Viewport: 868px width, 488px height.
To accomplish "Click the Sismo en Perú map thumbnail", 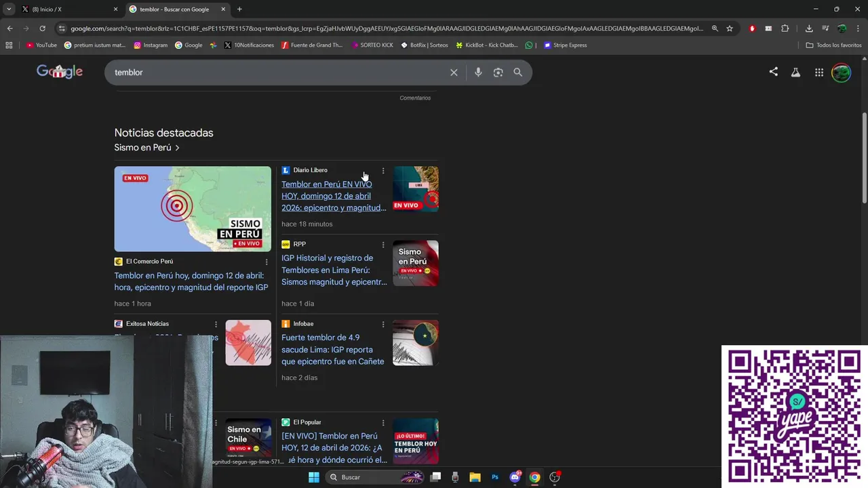I will (x=193, y=209).
